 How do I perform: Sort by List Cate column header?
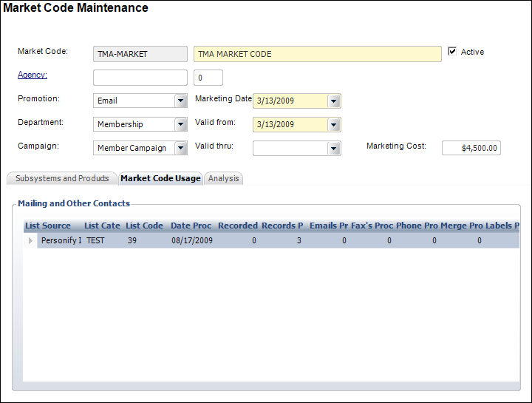coord(102,226)
